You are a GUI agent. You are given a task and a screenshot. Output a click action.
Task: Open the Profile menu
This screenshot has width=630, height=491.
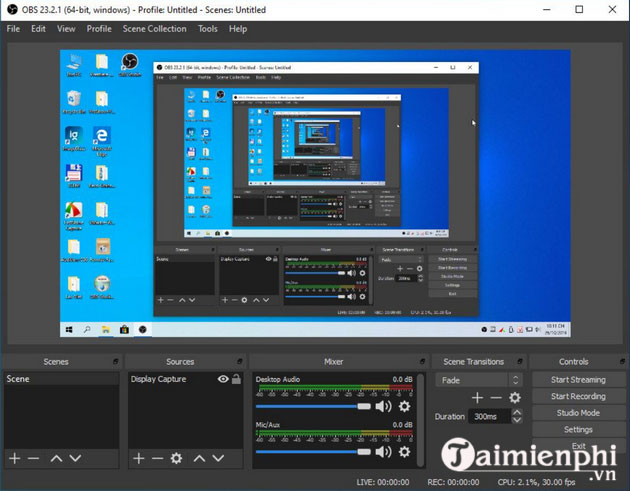99,29
